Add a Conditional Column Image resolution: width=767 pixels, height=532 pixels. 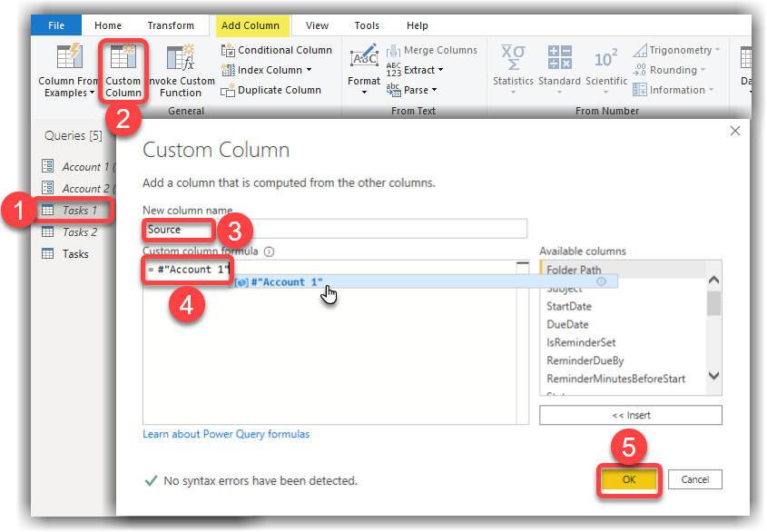[277, 50]
